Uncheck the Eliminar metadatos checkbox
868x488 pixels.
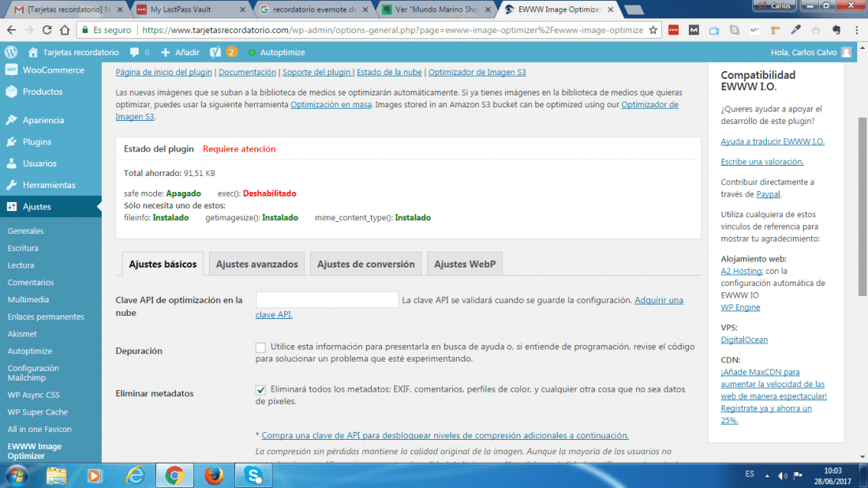click(x=260, y=390)
